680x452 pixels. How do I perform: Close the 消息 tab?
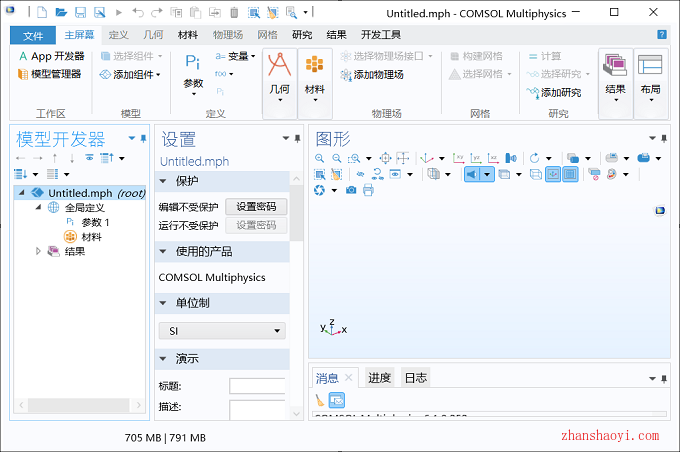pos(348,377)
